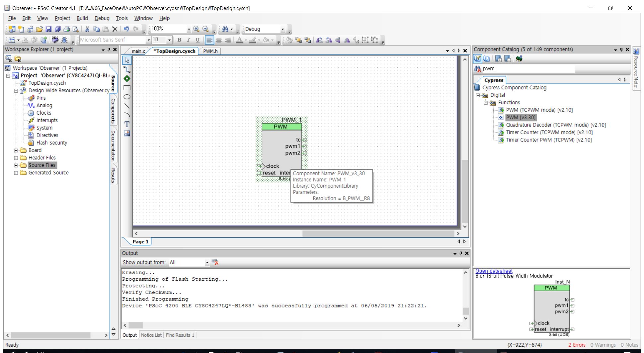
Task: Switch to the Notice List tab
Action: 151,335
